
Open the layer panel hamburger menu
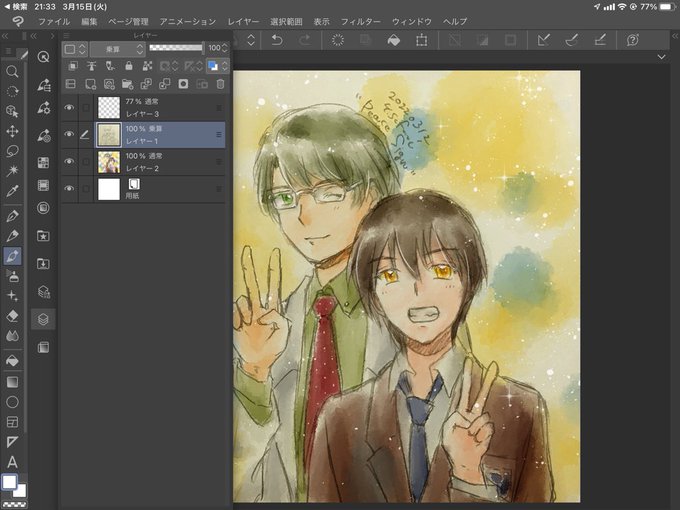click(66, 36)
